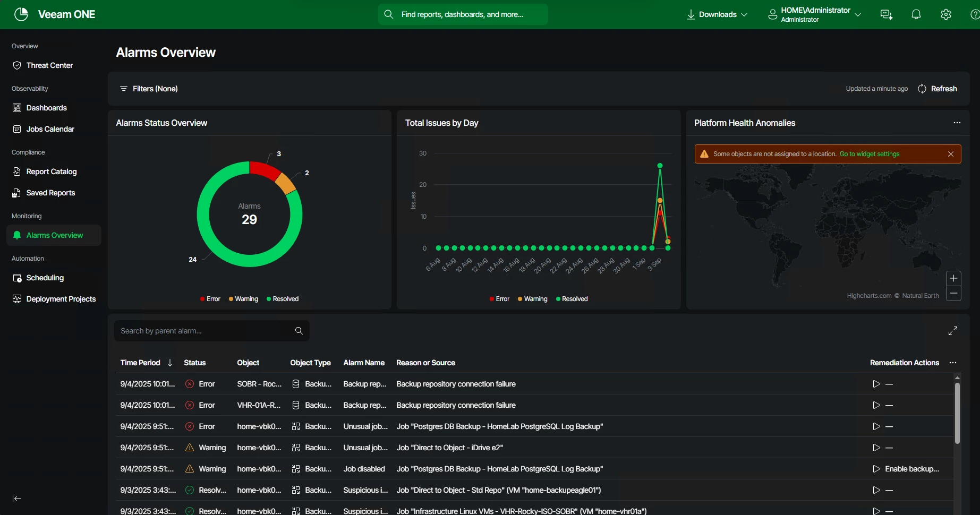Open Scheduling page
This screenshot has height=515, width=980.
[45, 278]
